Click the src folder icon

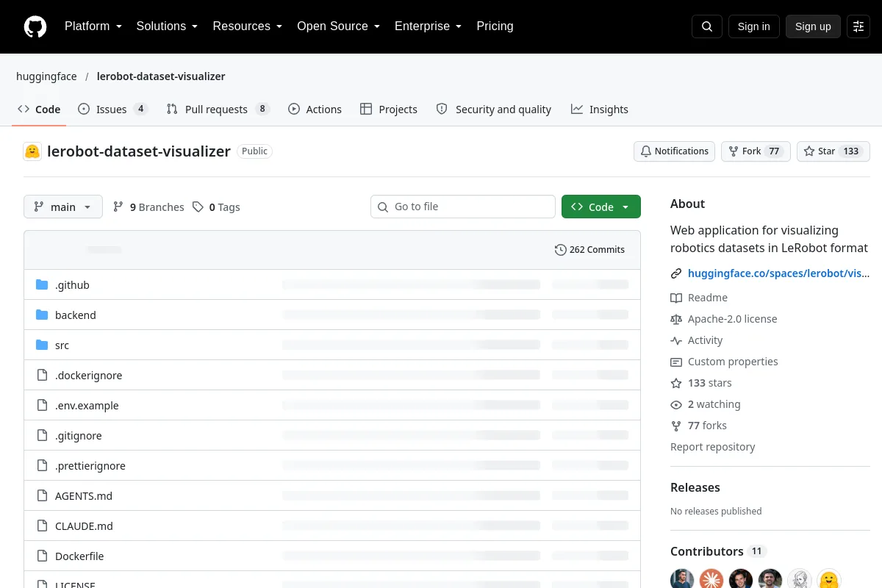pyautogui.click(x=42, y=345)
